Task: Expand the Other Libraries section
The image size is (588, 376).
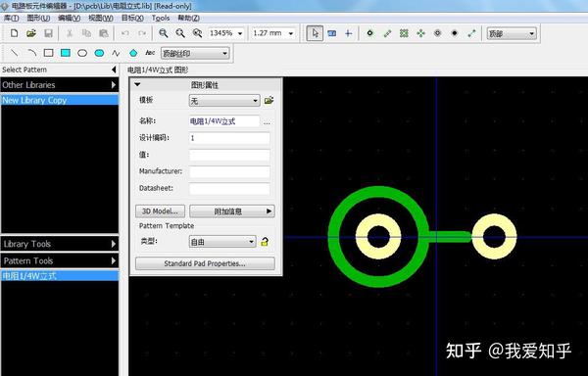Action: click(x=59, y=85)
